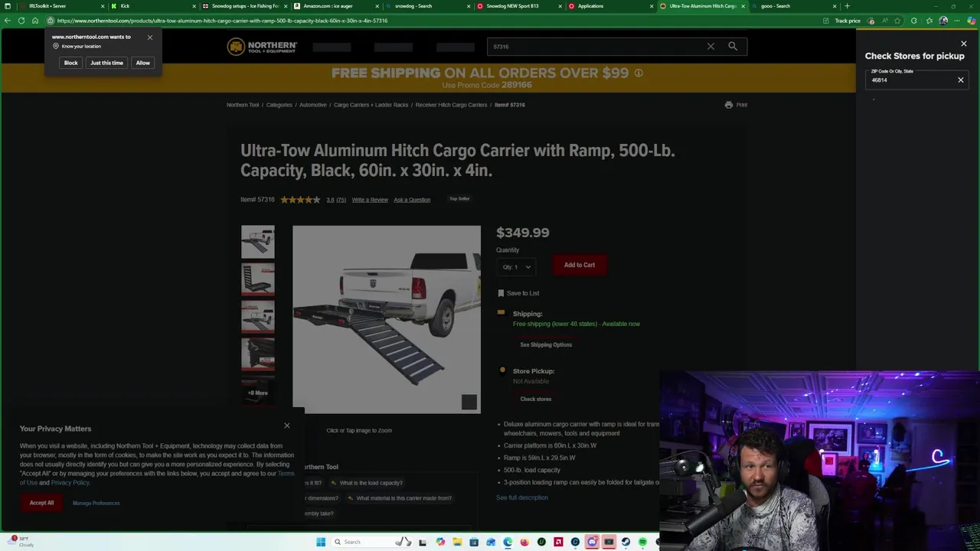The height and width of the screenshot is (551, 980).
Task: Click Allow on location prompt
Action: [143, 63]
